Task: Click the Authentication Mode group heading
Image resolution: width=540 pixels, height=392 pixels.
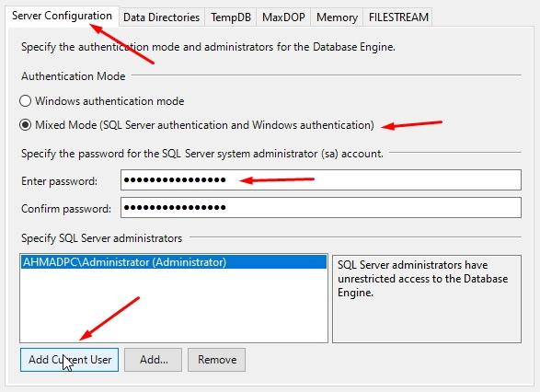Action: pyautogui.click(x=74, y=76)
